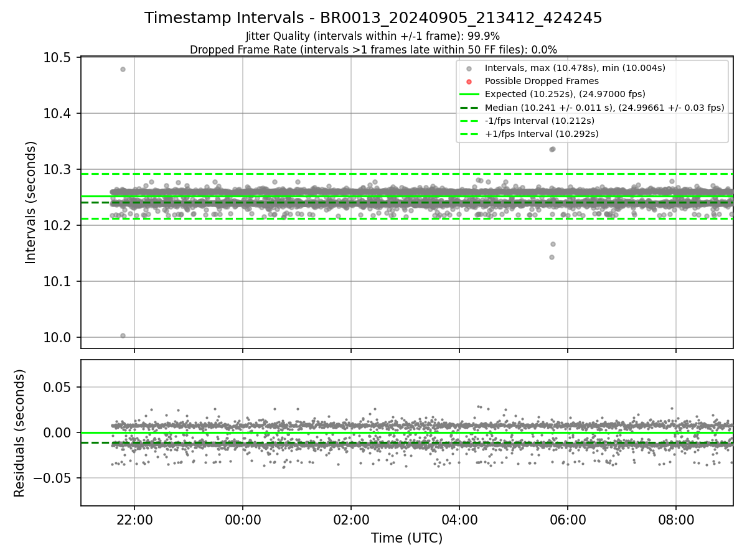Image resolution: width=747 pixels, height=560 pixels.
Task: Click the 08:00 tick label
Action: coord(676,520)
